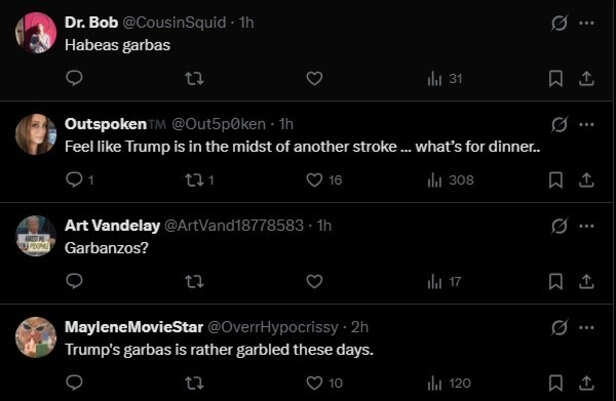This screenshot has height=401, width=616.
Task: Share Art Vandelay's "Garbanzos?" tweet
Action: pyautogui.click(x=586, y=282)
